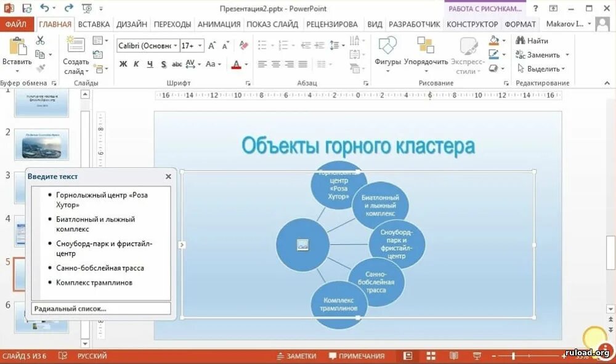The image size is (616, 364).
Task: Apply strikethrough (abc) formatting
Action: click(177, 64)
